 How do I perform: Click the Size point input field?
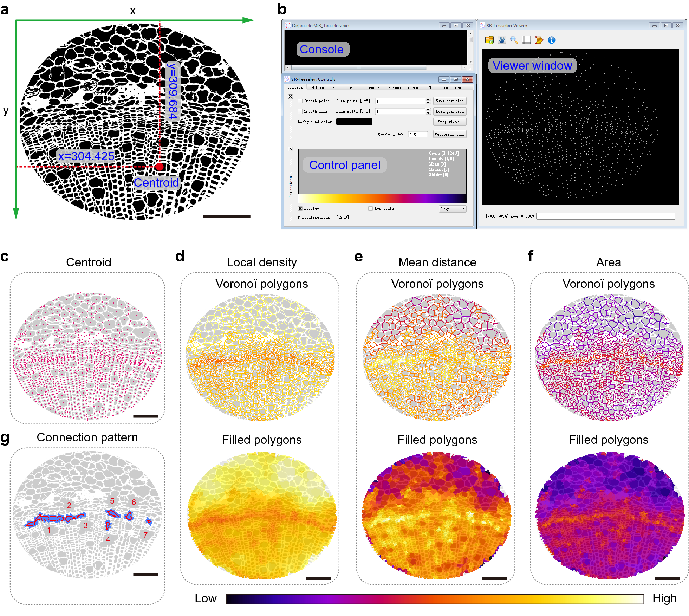tap(400, 101)
